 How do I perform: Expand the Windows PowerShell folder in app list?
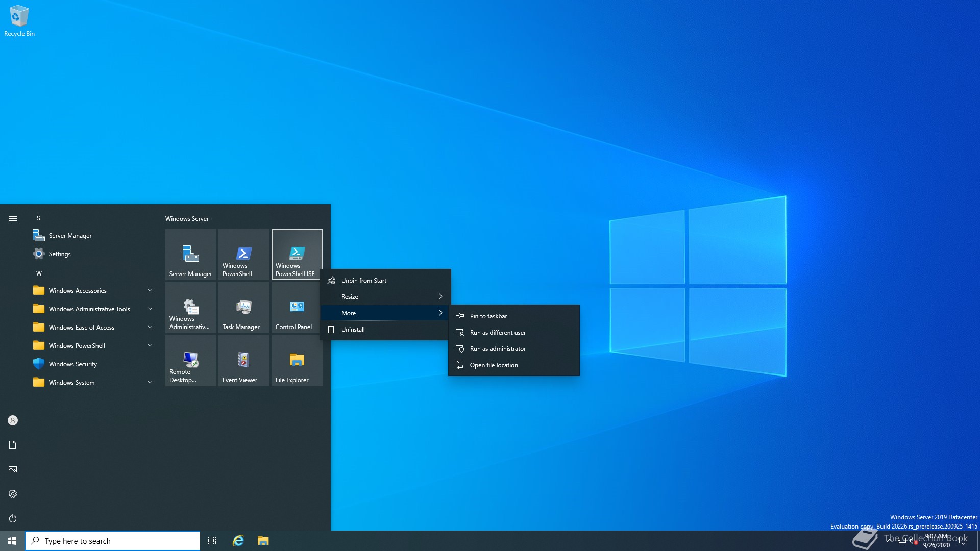click(x=92, y=345)
